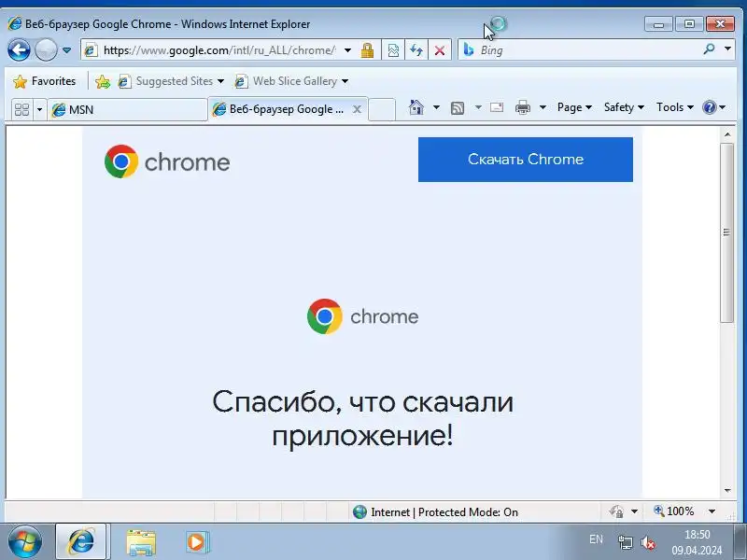
Task: Click the Chrome logo in page header
Action: point(167,161)
